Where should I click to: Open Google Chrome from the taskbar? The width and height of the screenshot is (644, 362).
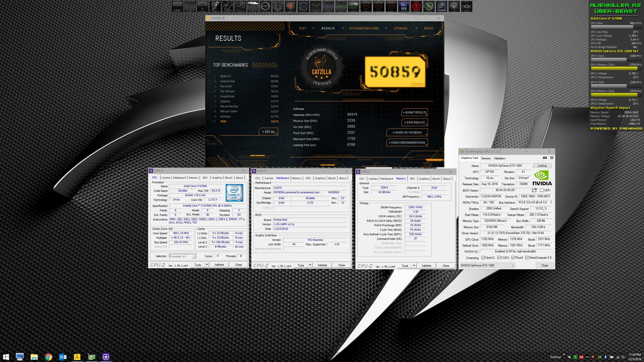[49, 357]
